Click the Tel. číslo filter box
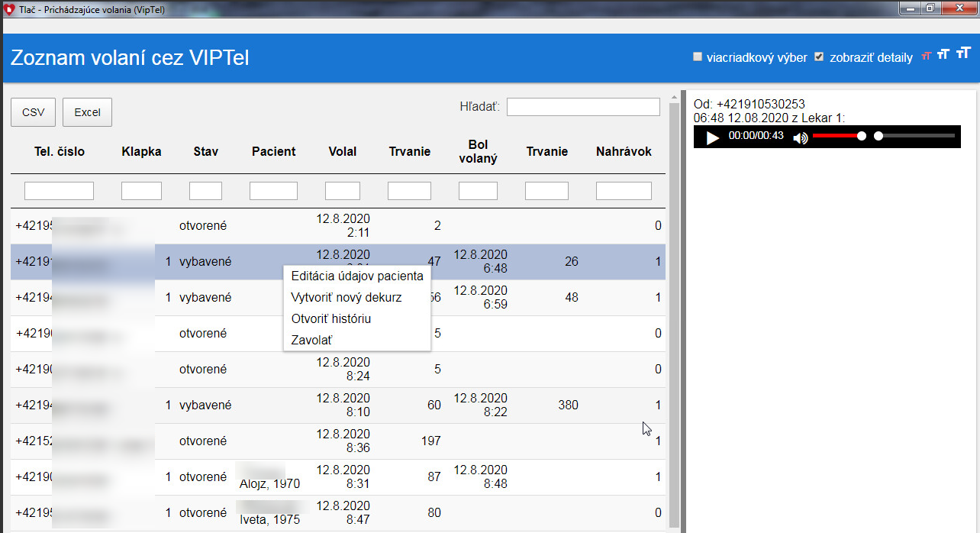 (59, 191)
